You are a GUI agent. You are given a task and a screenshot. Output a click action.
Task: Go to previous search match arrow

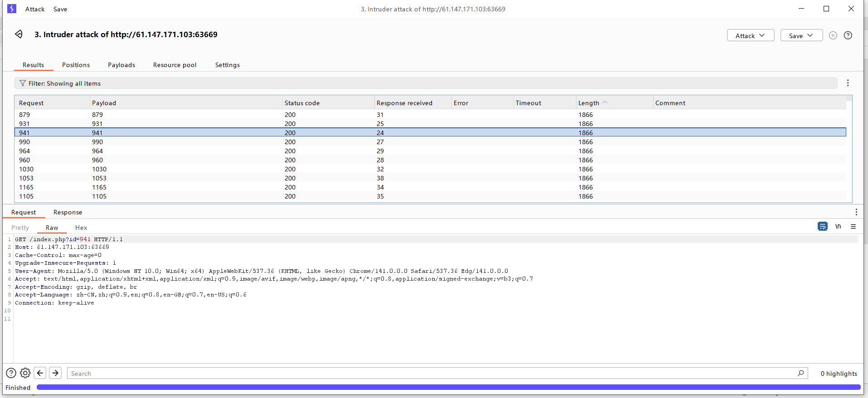point(40,373)
